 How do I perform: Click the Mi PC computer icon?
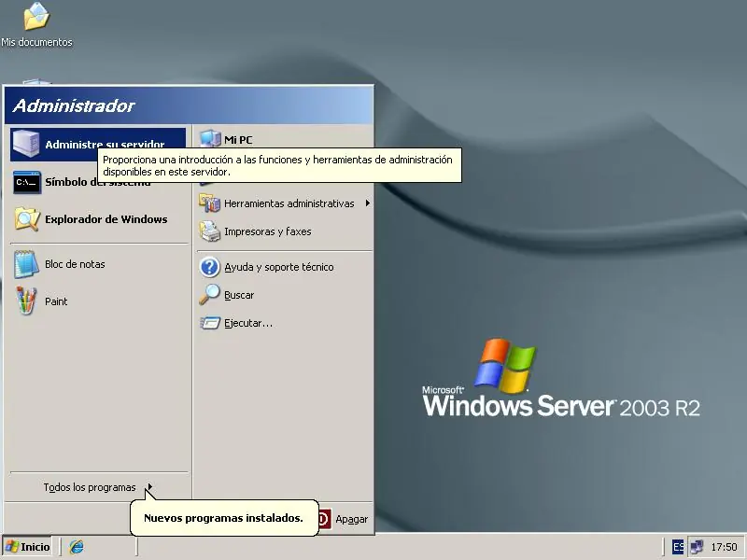coord(209,138)
